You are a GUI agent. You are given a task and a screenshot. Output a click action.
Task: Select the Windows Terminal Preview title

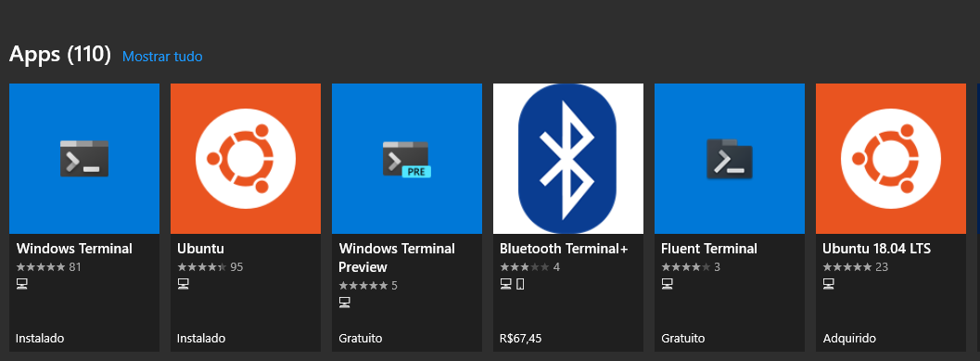tap(397, 258)
